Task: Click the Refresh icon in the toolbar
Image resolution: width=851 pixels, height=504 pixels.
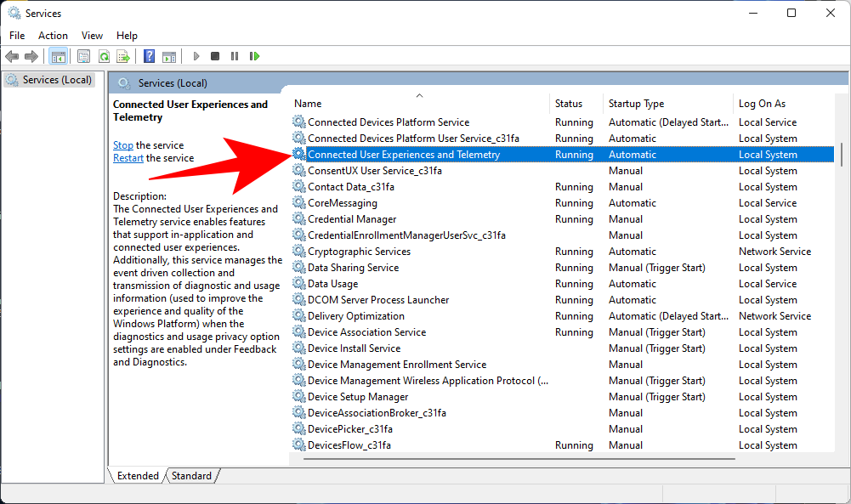Action: [x=104, y=56]
